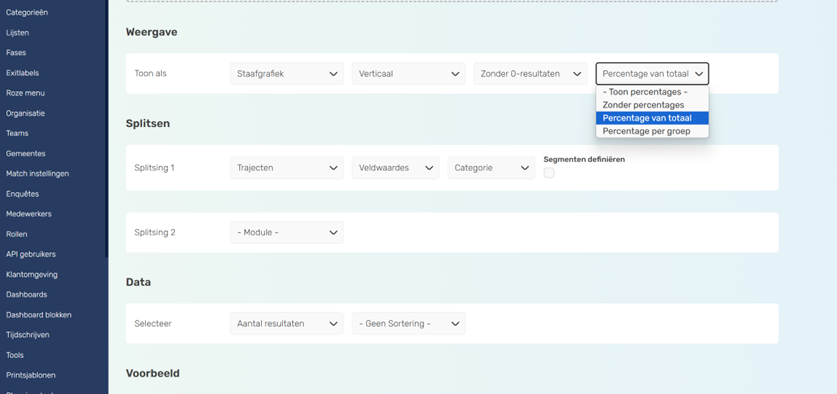Open the Roze menu sidebar item
The height and width of the screenshot is (394, 837).
(25, 93)
